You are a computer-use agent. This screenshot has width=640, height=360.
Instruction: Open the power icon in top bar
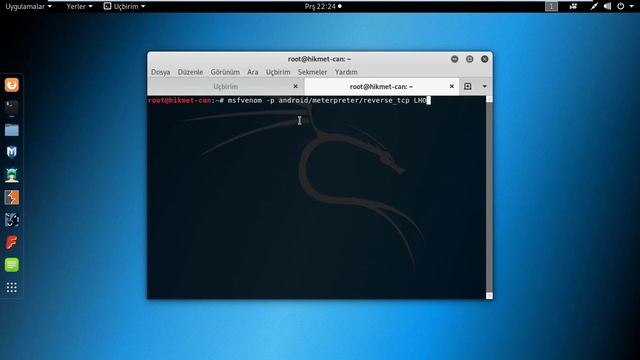[620, 6]
